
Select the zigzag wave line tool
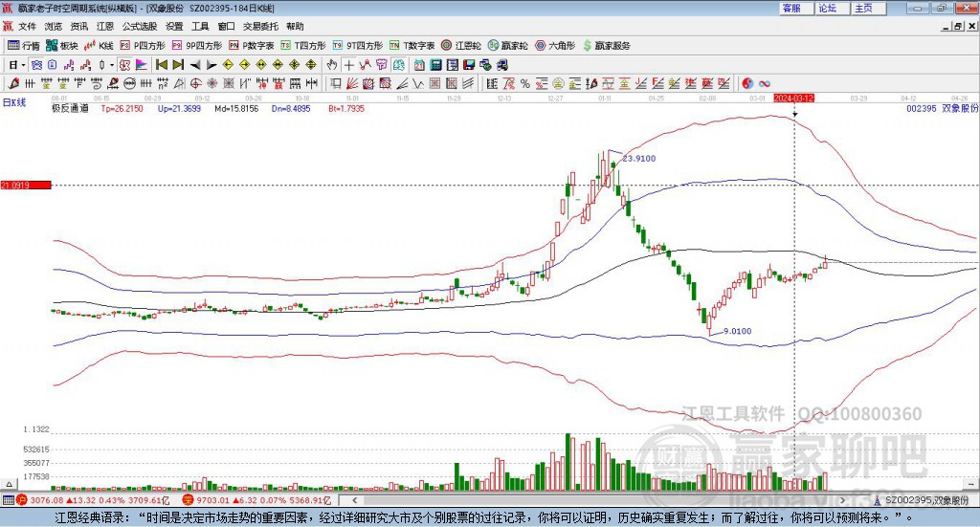pyautogui.click(x=417, y=83)
